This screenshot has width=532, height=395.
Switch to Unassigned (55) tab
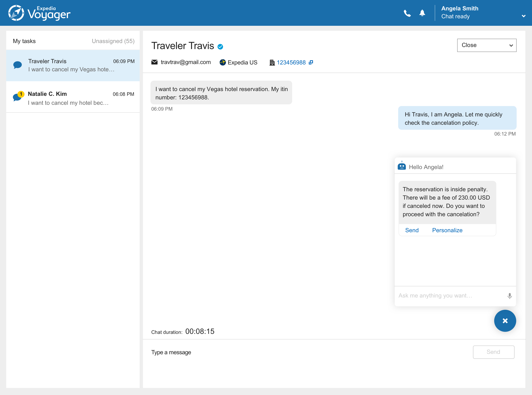113,41
